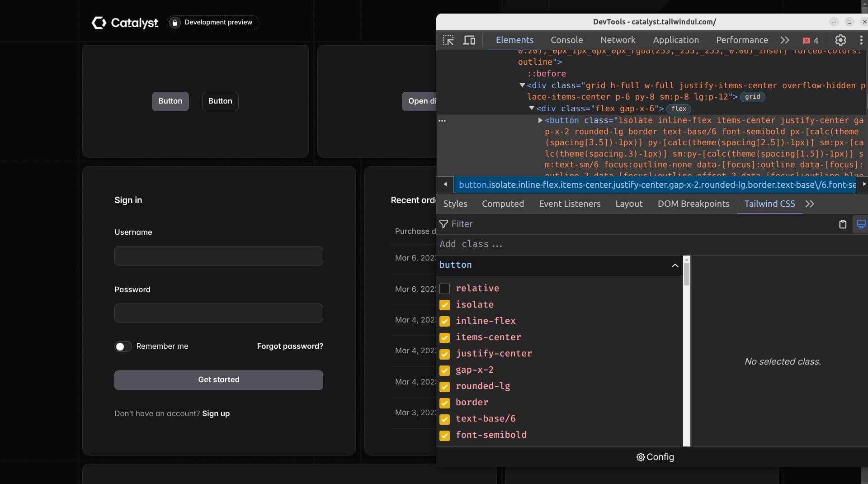This screenshot has width=868, height=484.
Task: Open DevTools settings gear
Action: coord(840,40)
